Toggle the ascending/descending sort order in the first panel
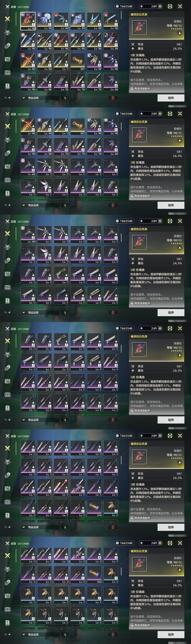Image resolution: width=191 pixels, height=644 pixels. pos(65,98)
